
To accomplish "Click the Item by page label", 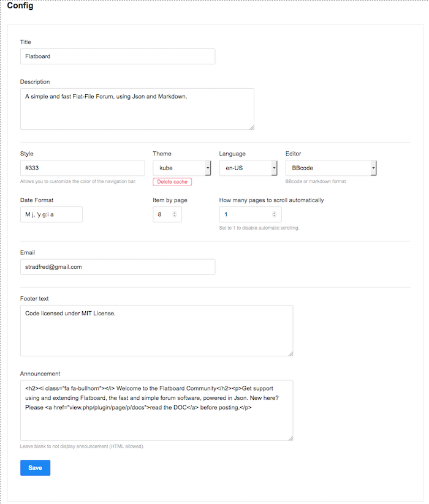I will [x=170, y=200].
